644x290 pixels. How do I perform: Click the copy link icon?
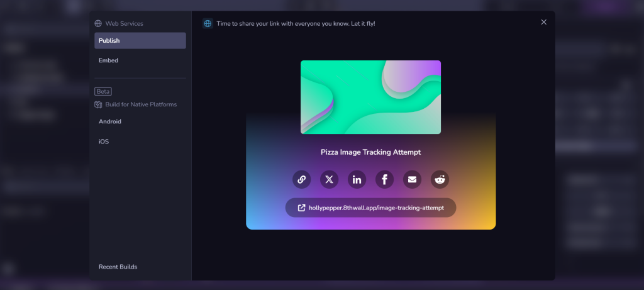click(x=301, y=179)
